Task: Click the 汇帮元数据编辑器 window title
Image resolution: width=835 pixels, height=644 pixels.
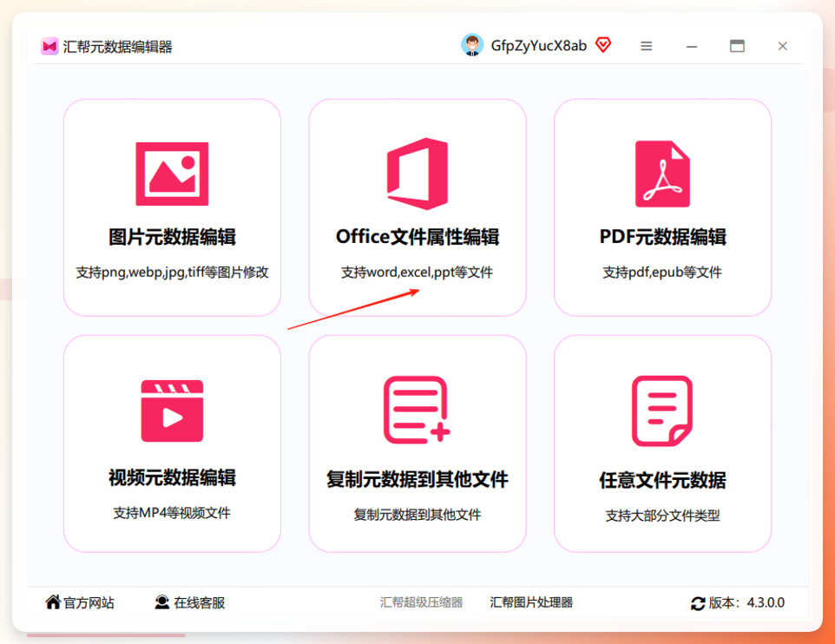Action: [x=118, y=47]
